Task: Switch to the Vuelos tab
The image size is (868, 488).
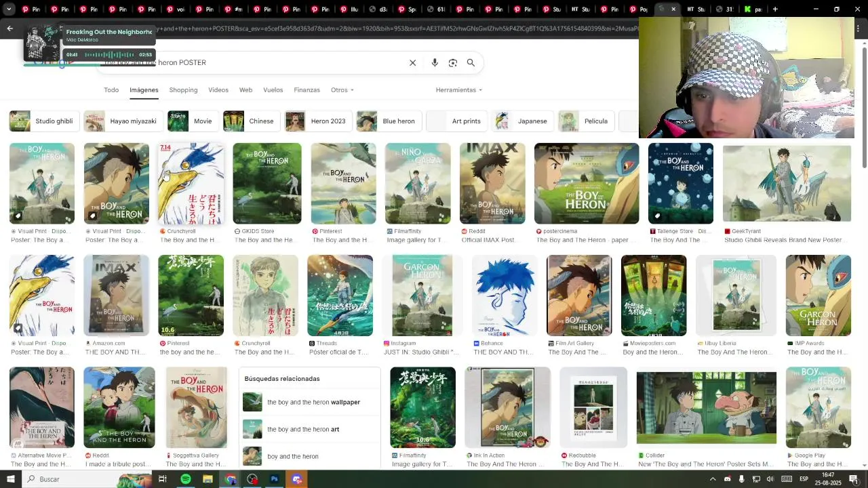Action: [273, 89]
